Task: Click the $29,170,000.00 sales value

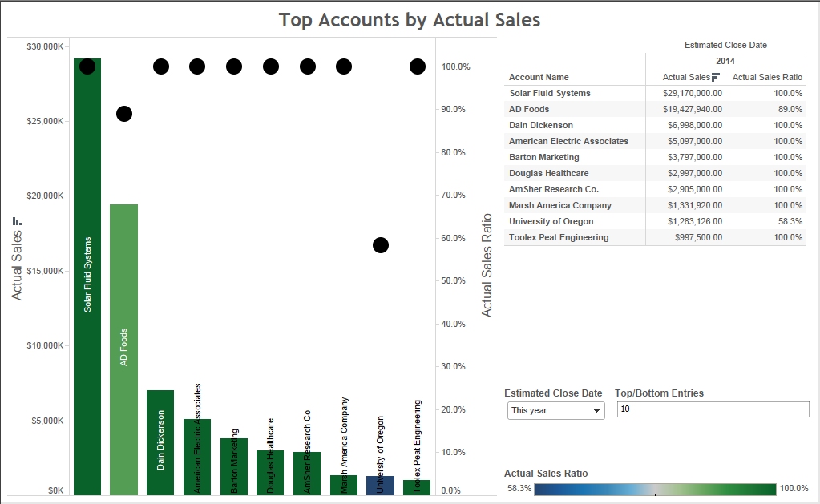Action: (x=693, y=93)
